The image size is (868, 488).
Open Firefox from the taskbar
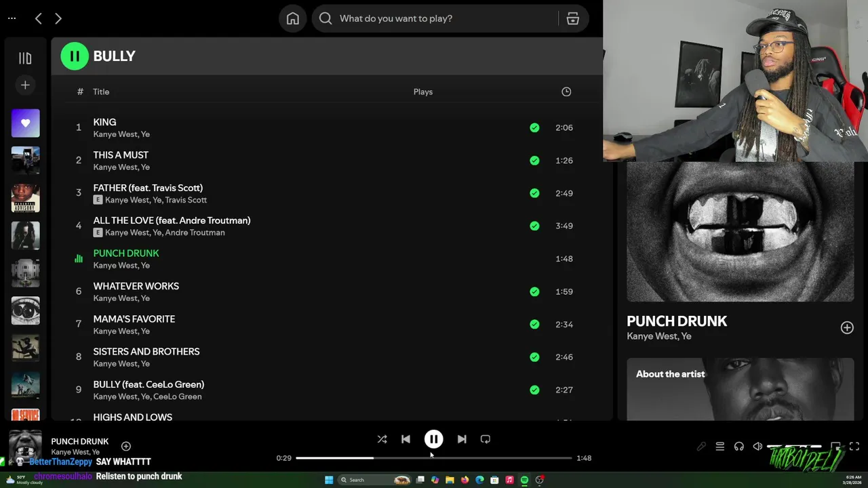pyautogui.click(x=465, y=480)
